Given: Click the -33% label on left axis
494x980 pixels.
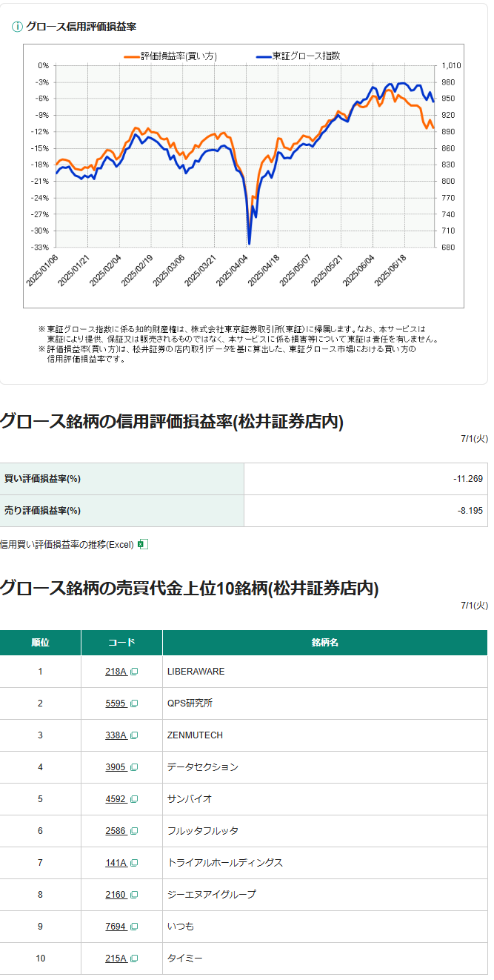Looking at the screenshot, I should click(41, 248).
